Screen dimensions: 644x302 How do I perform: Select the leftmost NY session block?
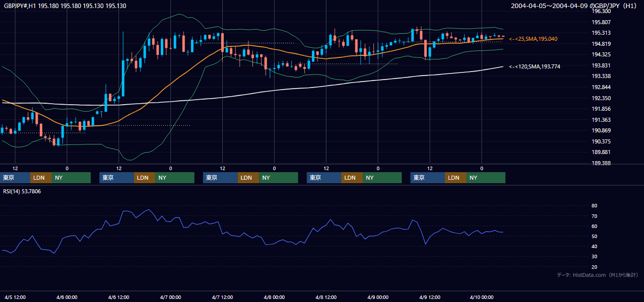pyautogui.click(x=71, y=178)
